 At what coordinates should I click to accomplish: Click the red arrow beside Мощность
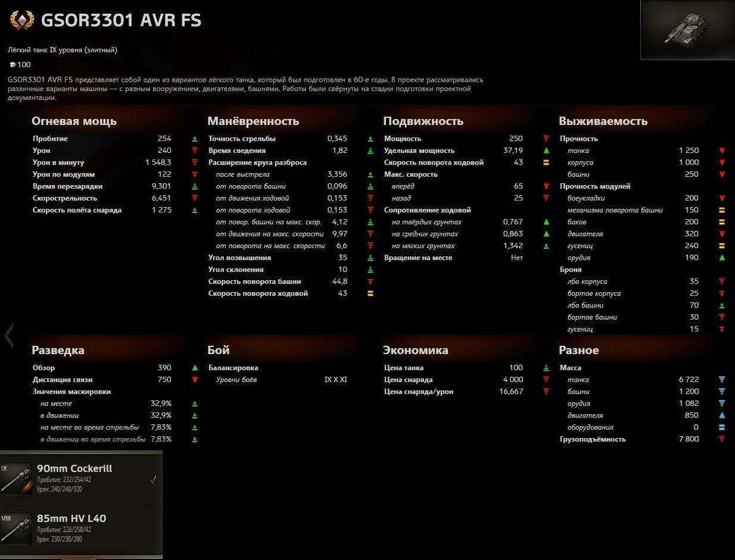pyautogui.click(x=546, y=139)
